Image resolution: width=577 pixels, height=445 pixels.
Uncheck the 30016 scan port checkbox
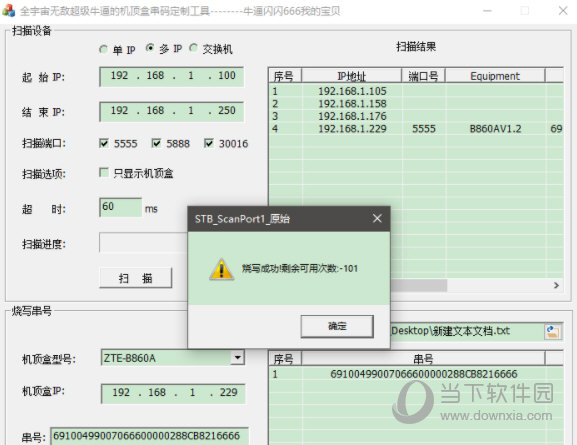point(209,143)
